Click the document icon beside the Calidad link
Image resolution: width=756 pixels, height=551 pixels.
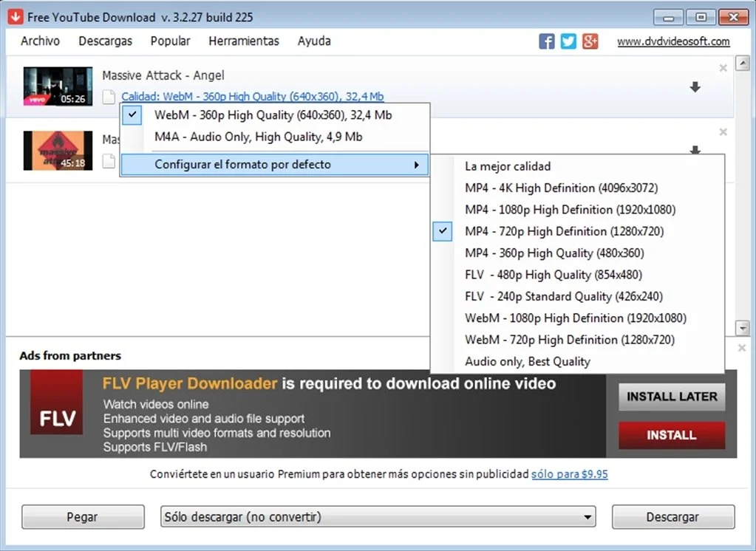point(108,97)
